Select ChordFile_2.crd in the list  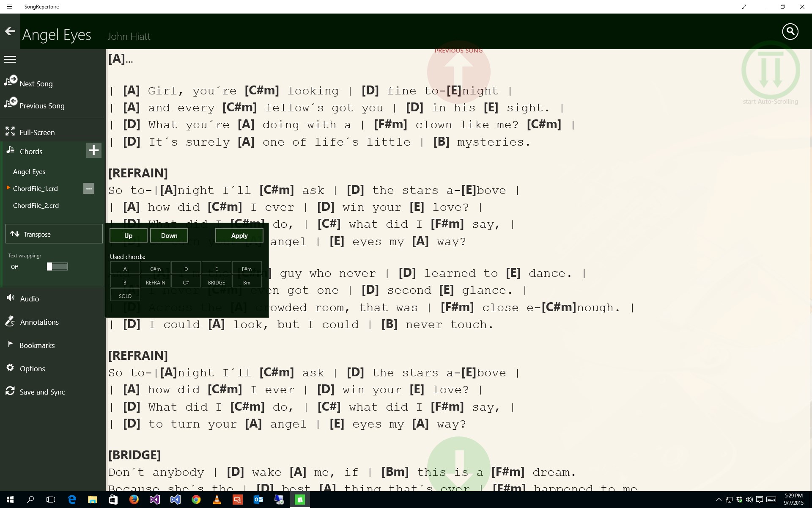(36, 205)
